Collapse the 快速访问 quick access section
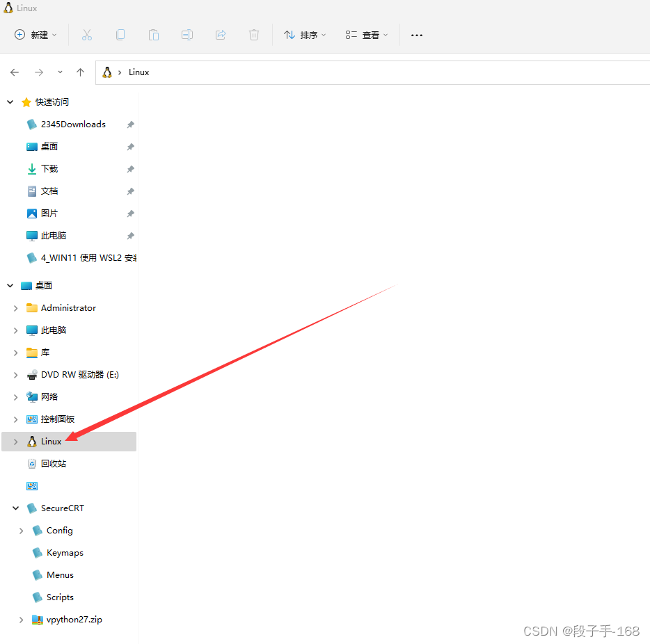Screen dimensions: 650x644 click(x=10, y=102)
